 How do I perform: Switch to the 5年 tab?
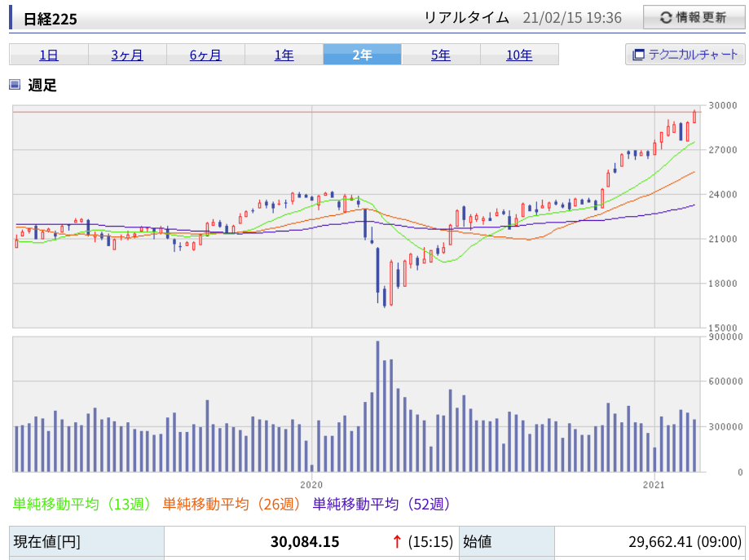click(440, 55)
